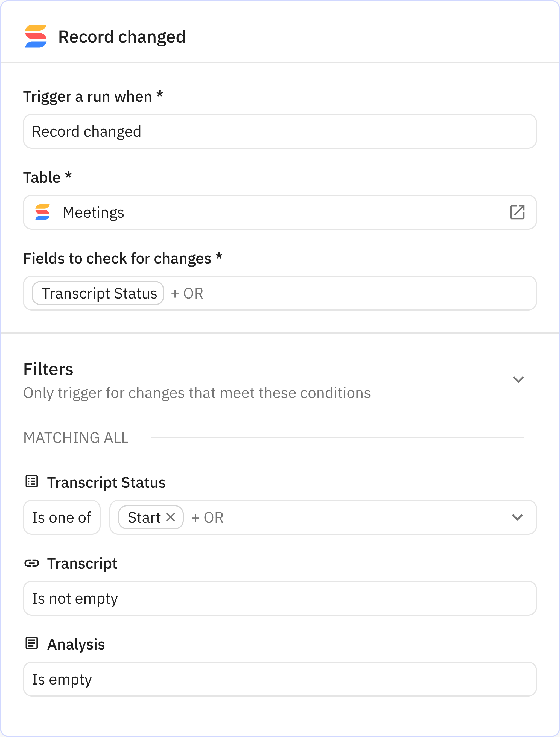
Task: Collapse the Filters section chevron
Action: pyautogui.click(x=518, y=379)
